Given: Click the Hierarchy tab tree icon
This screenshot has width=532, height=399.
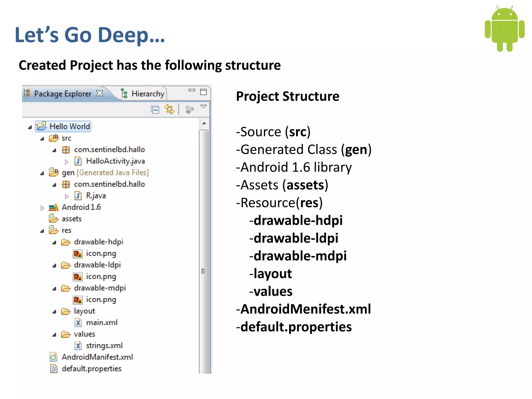Looking at the screenshot, I should tap(124, 94).
